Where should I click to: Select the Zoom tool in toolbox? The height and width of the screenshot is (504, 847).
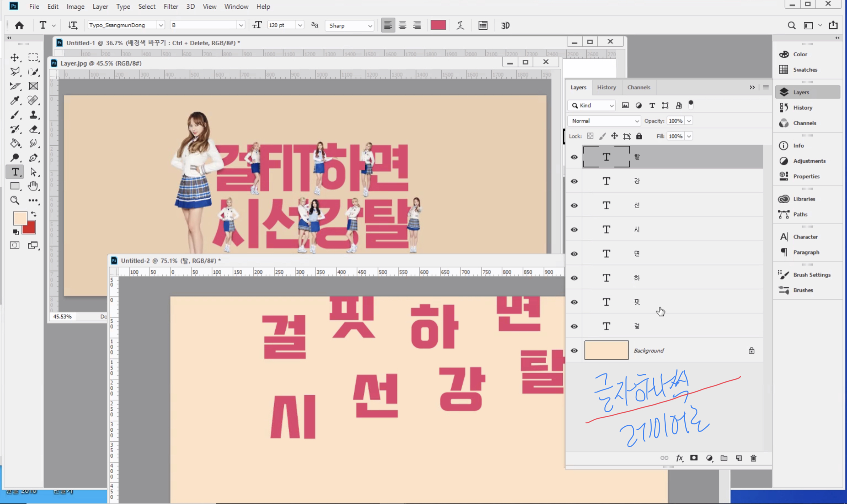pyautogui.click(x=14, y=201)
